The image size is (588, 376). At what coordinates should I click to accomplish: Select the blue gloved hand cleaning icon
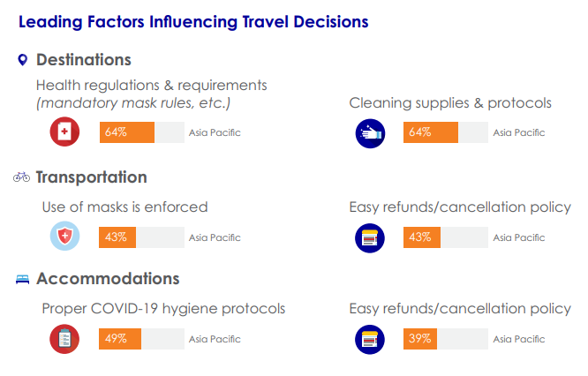pos(370,133)
